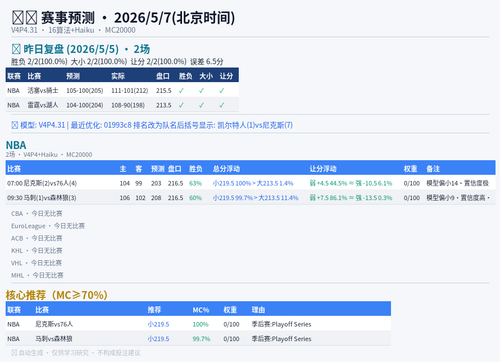Click the prediction 104-100(204)
500x362 pixels.
[85, 105]
